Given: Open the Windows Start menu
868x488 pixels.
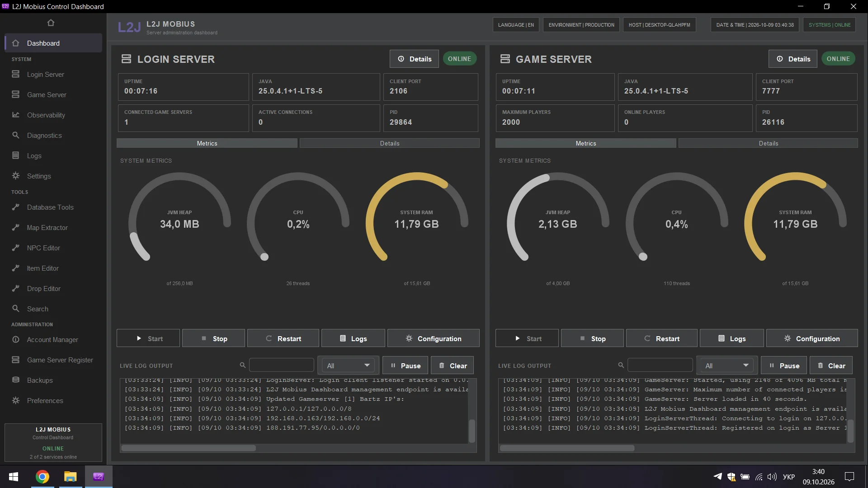Looking at the screenshot, I should [x=14, y=477].
